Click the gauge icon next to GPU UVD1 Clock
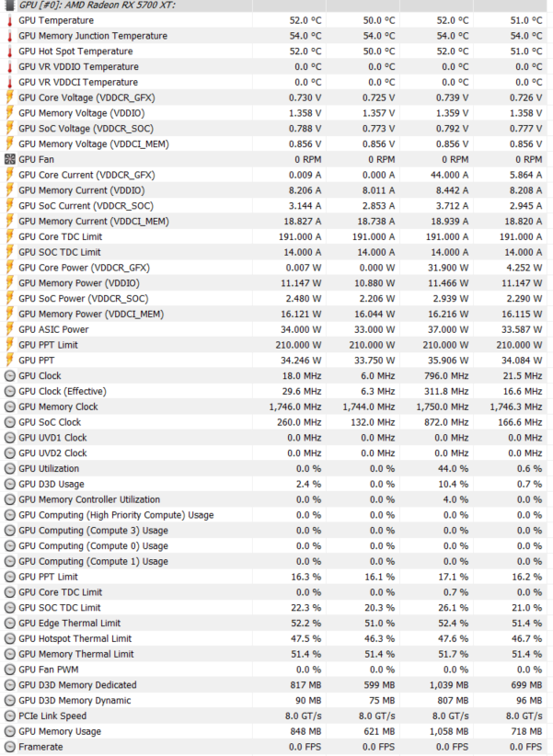 pos(9,438)
